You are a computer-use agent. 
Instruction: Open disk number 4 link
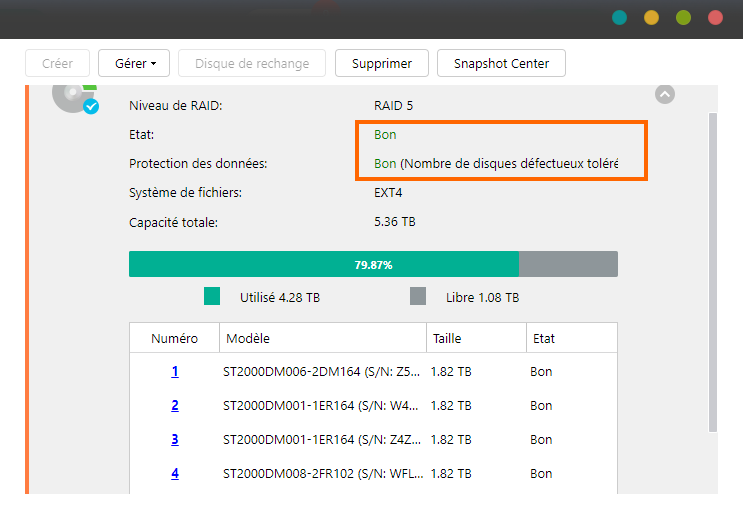pos(175,474)
